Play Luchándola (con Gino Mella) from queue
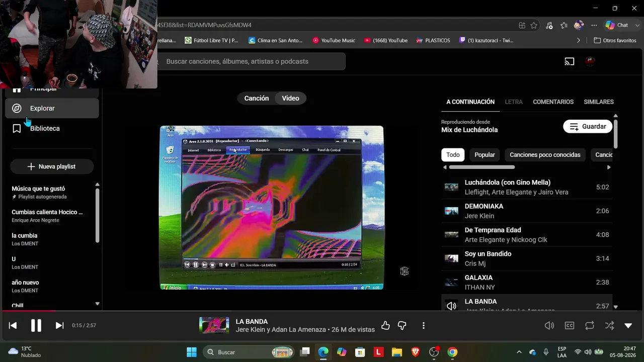The image size is (644, 362). coord(527,187)
